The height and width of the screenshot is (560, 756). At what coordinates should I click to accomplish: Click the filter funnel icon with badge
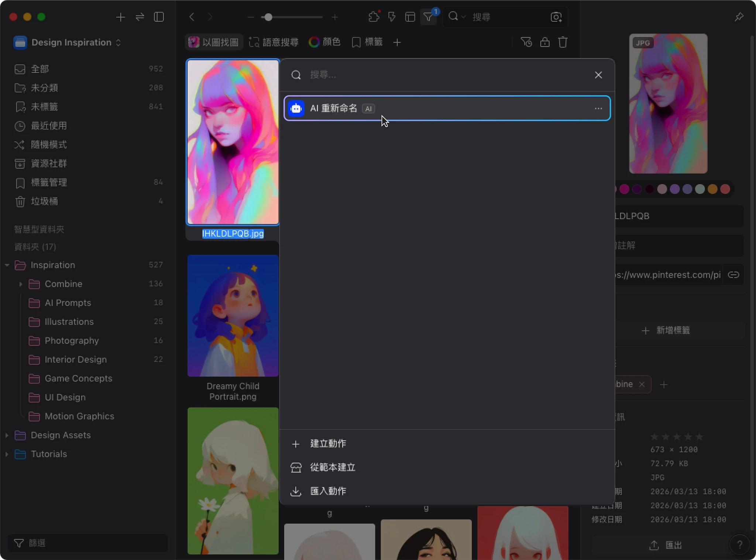point(428,17)
